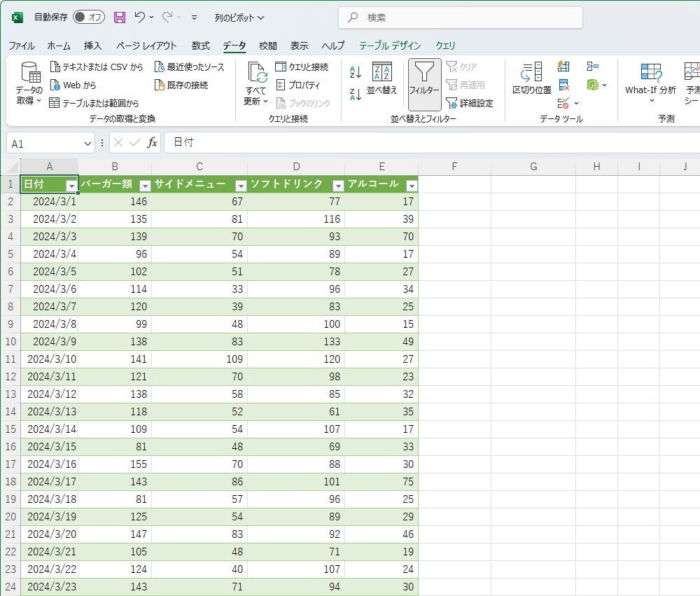Switch to the 挿入 ribbon tab
This screenshot has height=596, width=700.
92,46
